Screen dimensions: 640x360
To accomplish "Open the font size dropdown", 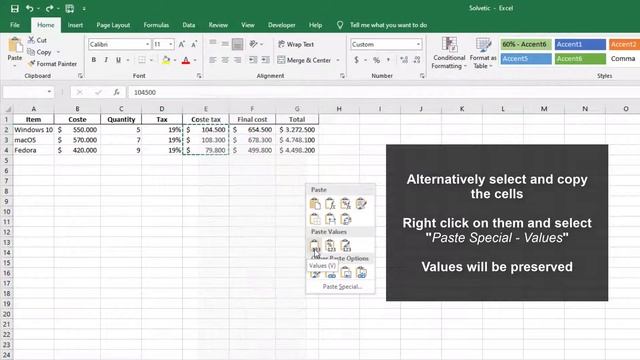I will (x=171, y=44).
